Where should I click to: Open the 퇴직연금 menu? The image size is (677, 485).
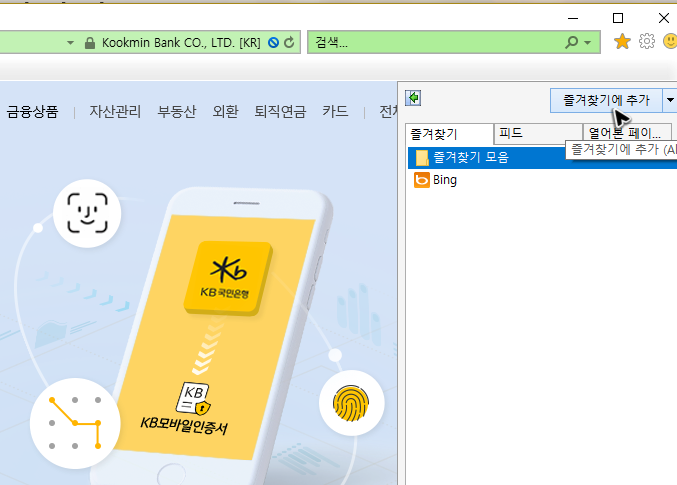tap(280, 112)
